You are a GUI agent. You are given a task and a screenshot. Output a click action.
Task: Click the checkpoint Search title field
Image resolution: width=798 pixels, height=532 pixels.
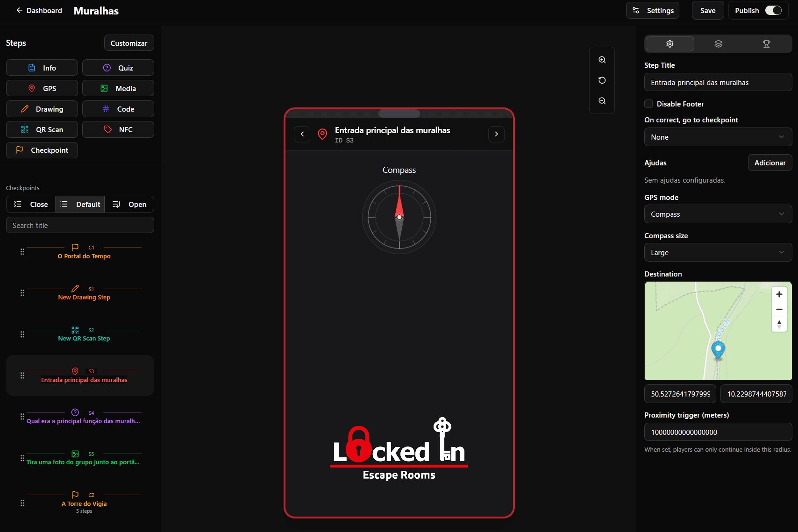click(x=79, y=225)
